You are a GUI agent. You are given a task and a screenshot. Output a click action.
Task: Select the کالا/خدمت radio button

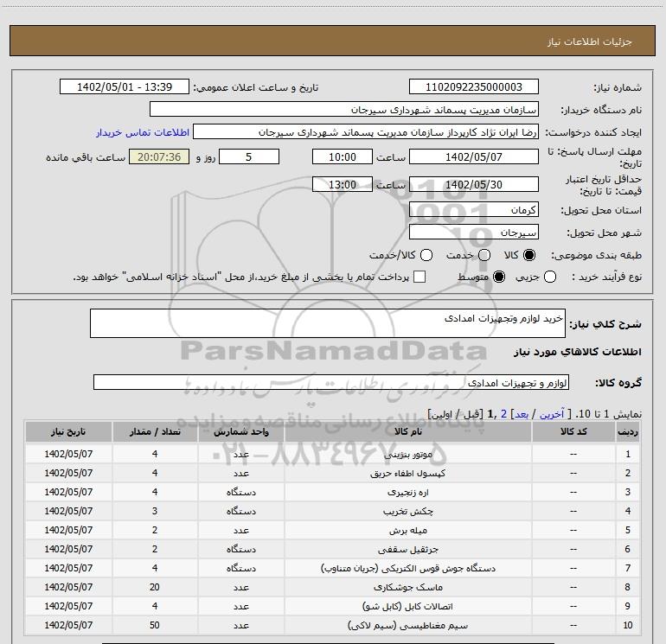coord(426,255)
